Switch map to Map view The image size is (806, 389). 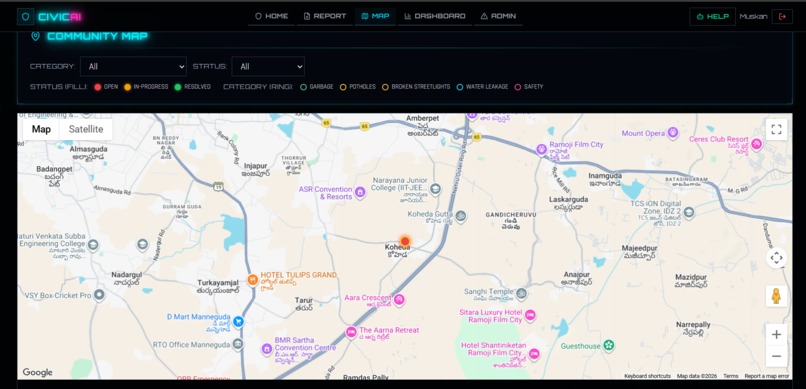[x=41, y=129]
